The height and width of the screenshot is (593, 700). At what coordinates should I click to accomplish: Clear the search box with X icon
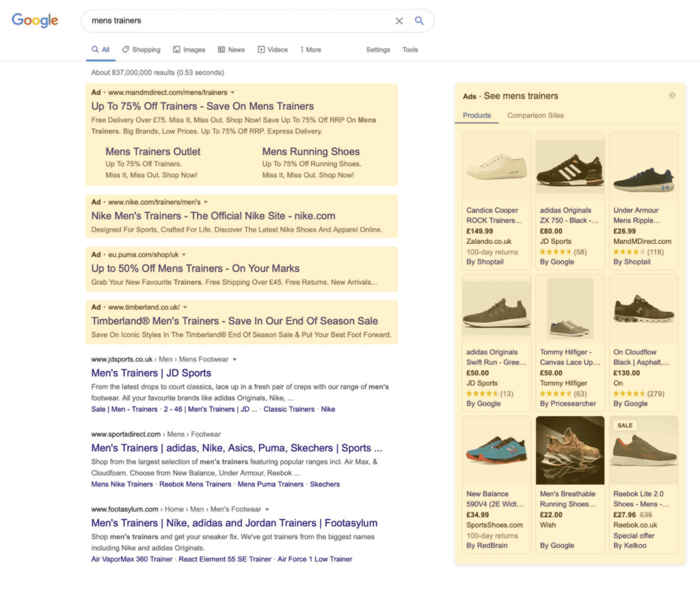399,21
